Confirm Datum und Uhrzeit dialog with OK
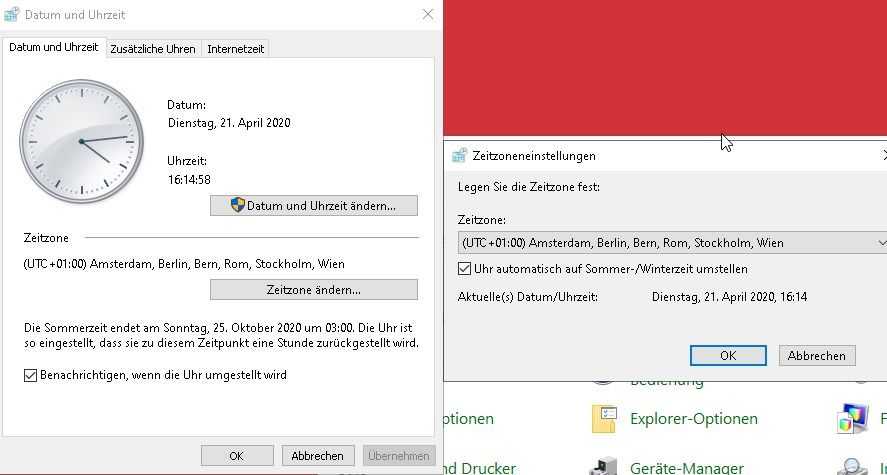The height and width of the screenshot is (475, 887). pyautogui.click(x=237, y=456)
